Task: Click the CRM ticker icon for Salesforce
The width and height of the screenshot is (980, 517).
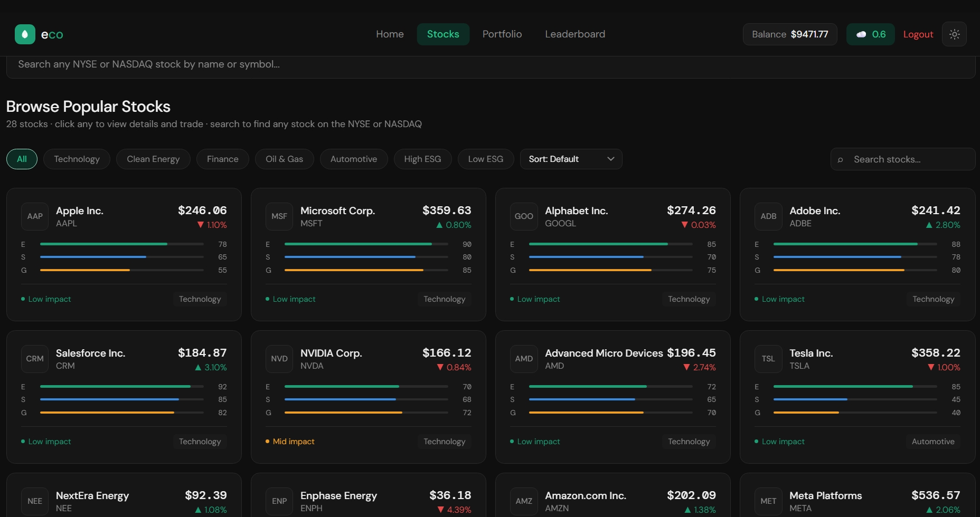Action: tap(35, 359)
